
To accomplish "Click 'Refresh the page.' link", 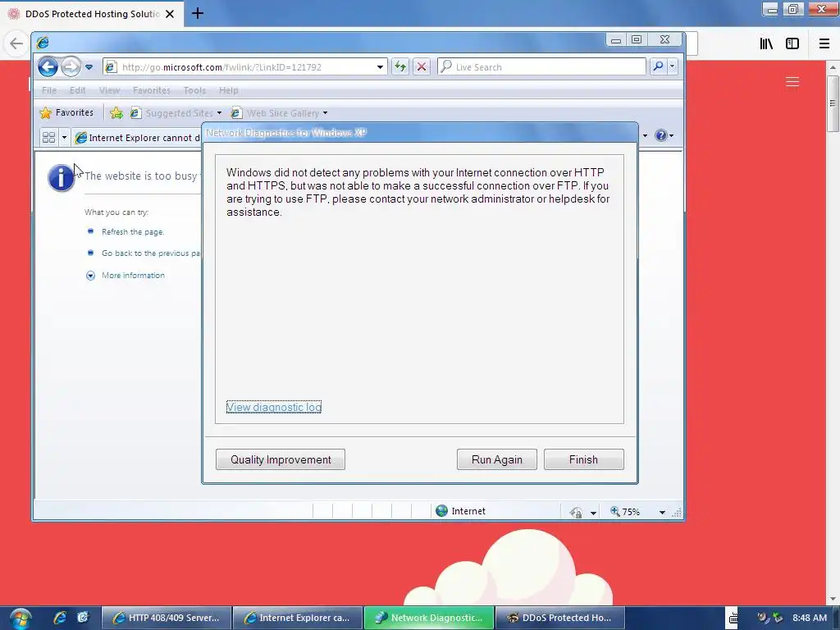I will (x=133, y=232).
